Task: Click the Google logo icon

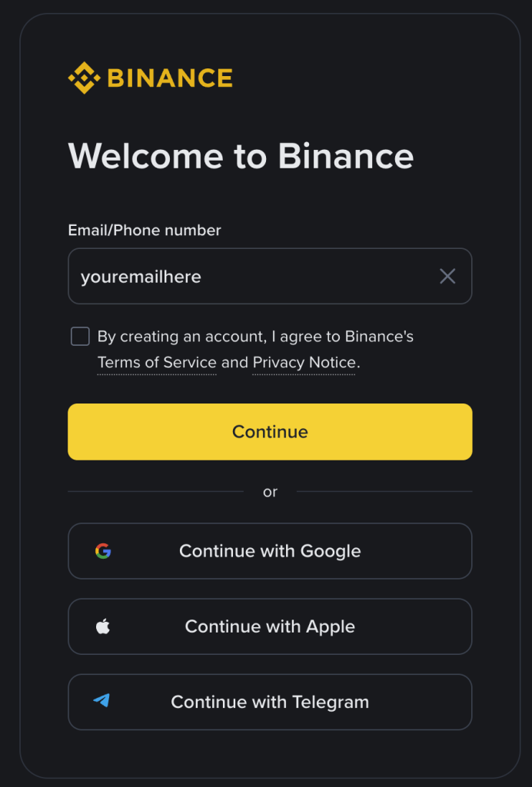Action: click(103, 551)
